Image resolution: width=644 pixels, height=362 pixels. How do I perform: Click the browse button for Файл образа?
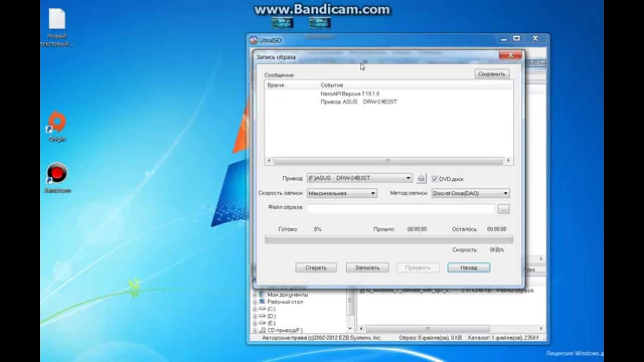[504, 209]
